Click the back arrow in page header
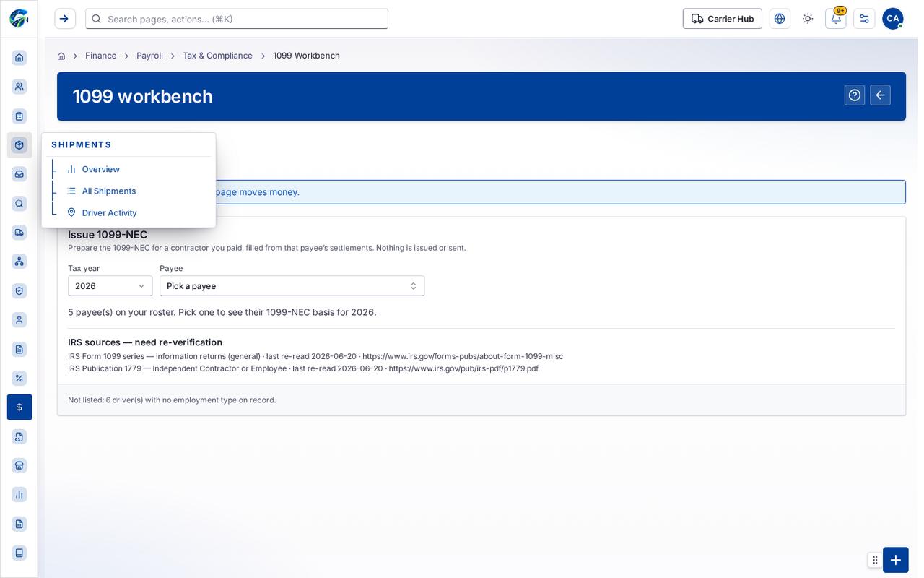Viewport: 924px width, 578px height. (x=880, y=95)
